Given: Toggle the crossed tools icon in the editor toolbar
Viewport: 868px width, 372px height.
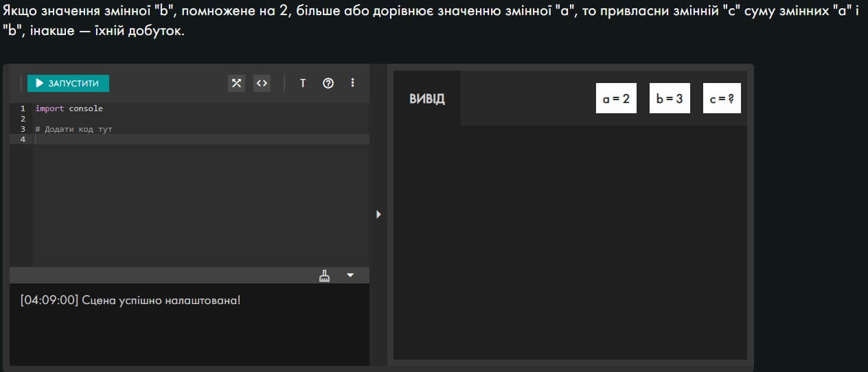Looking at the screenshot, I should point(236,83).
